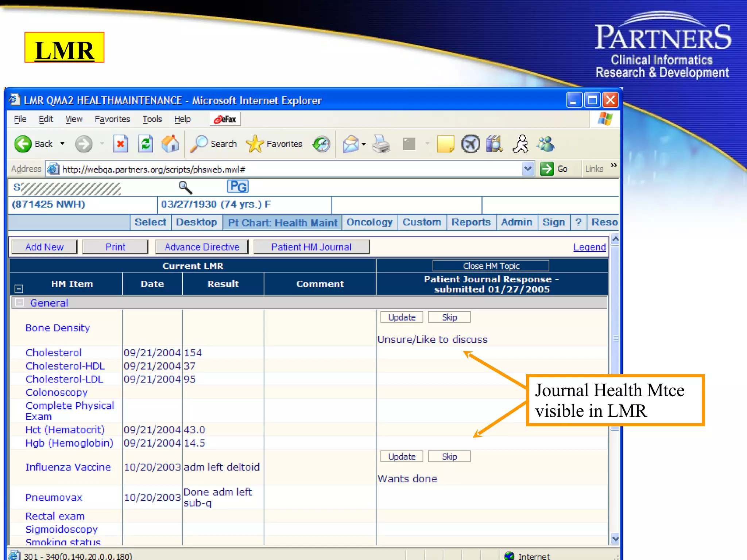Open the Custom tab
This screenshot has width=747, height=560.
422,222
